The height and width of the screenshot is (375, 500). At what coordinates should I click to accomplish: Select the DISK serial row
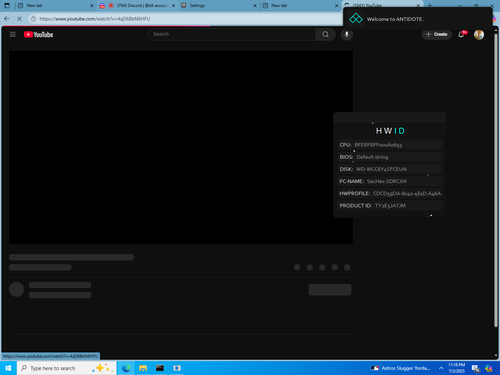click(x=390, y=169)
